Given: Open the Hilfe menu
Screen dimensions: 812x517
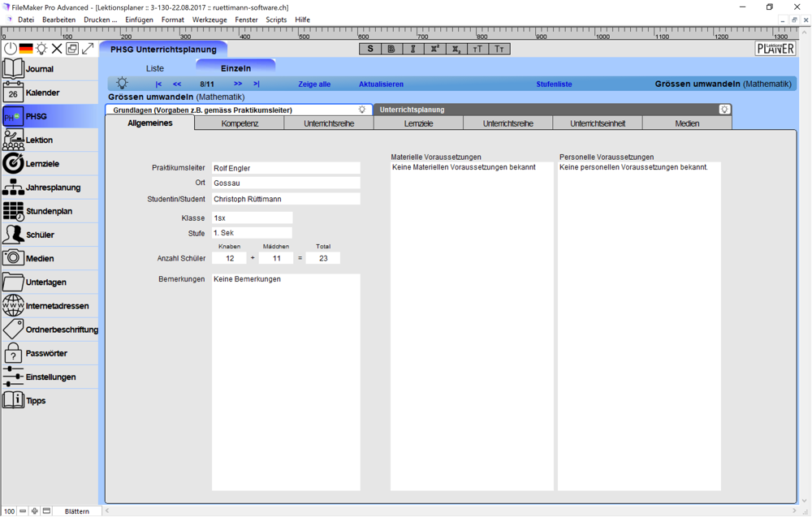Looking at the screenshot, I should pos(302,19).
